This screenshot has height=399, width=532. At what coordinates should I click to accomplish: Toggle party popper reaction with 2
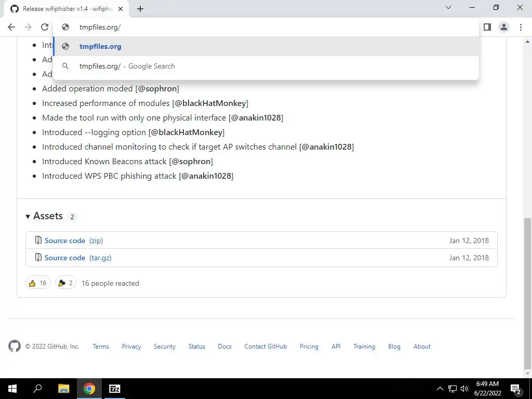(66, 283)
